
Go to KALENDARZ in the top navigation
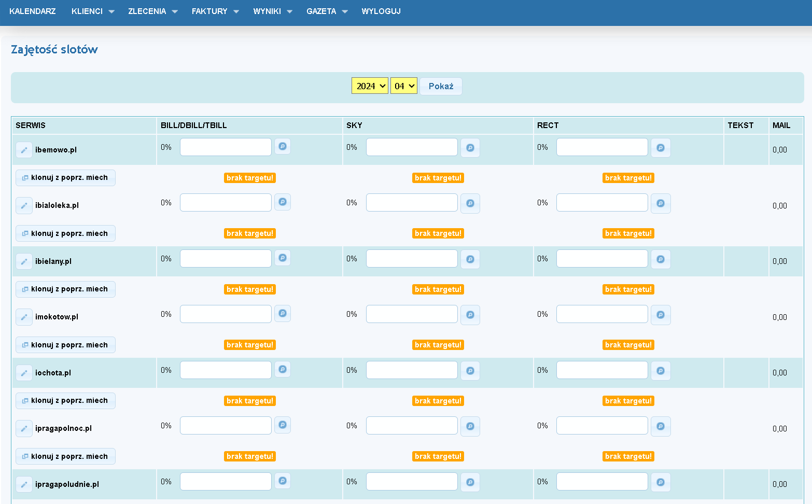(33, 11)
